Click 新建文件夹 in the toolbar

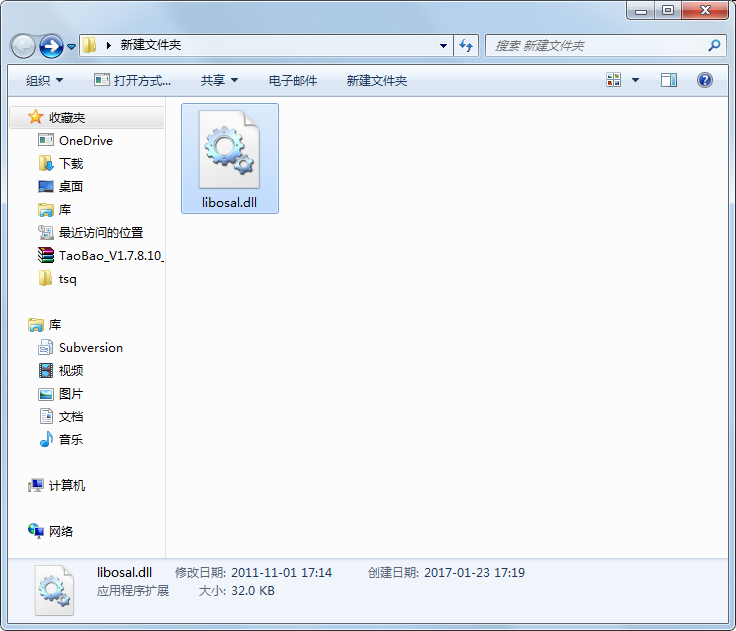(377, 80)
